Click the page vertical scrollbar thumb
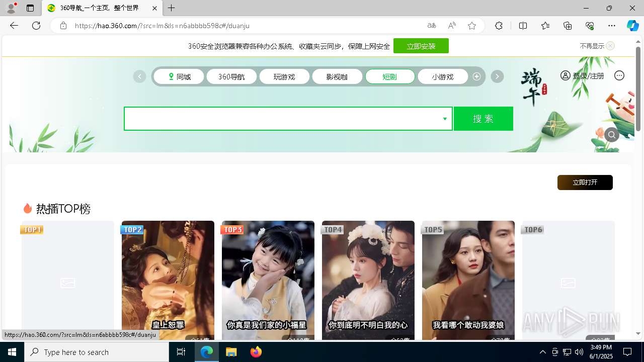This screenshot has height=362, width=644. coord(638,88)
